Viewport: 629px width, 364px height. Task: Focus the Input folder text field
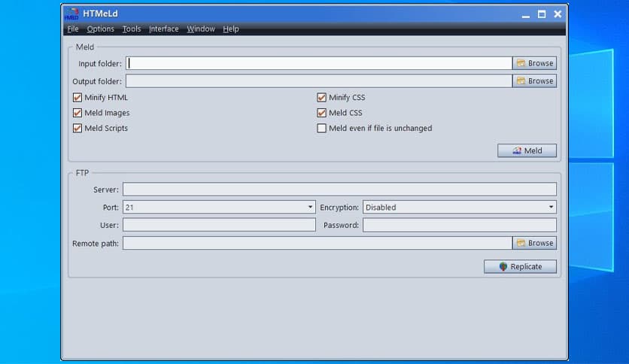(319, 63)
